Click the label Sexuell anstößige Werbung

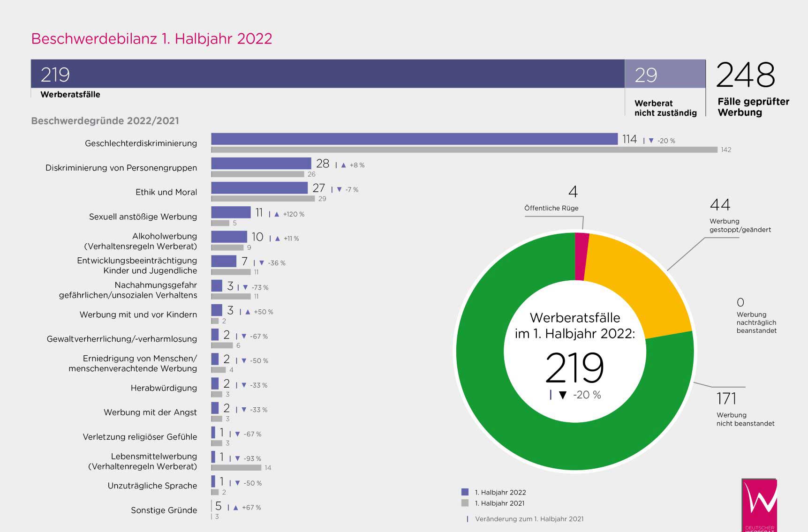coord(143,217)
